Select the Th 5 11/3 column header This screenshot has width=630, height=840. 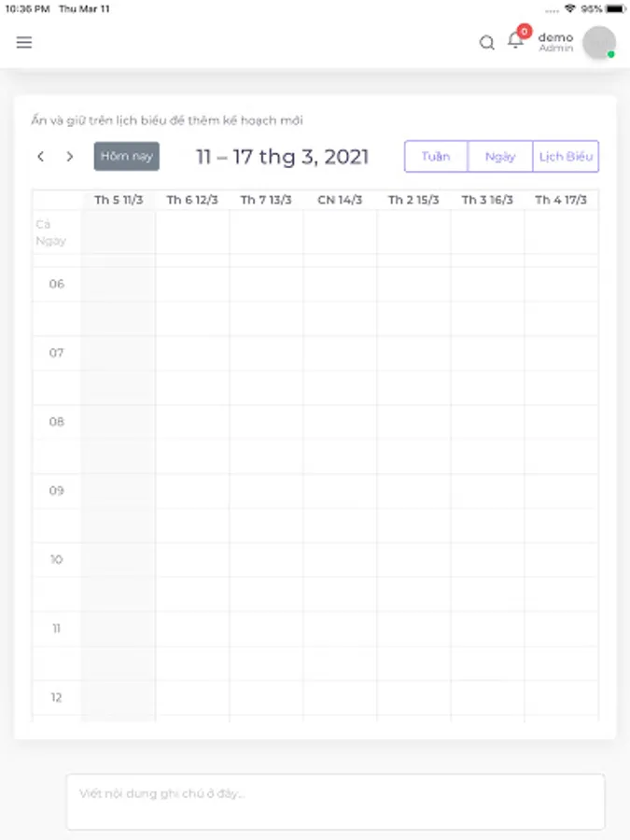pyautogui.click(x=119, y=200)
